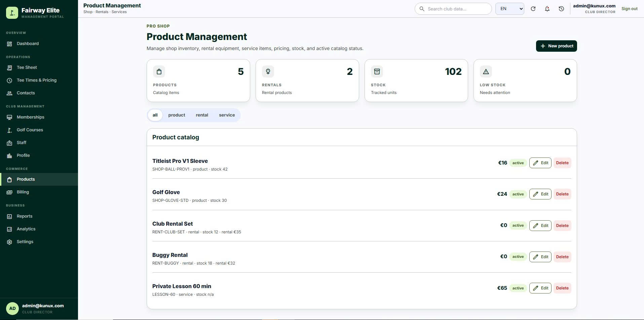Screen dimensions: 644x320
Task: Click the 'Club Rental Set' product name
Action: coord(173,224)
